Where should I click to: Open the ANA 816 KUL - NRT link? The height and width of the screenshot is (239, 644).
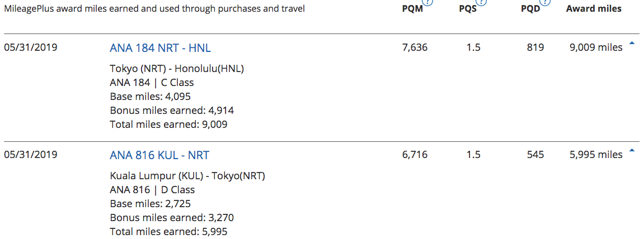[x=159, y=155]
